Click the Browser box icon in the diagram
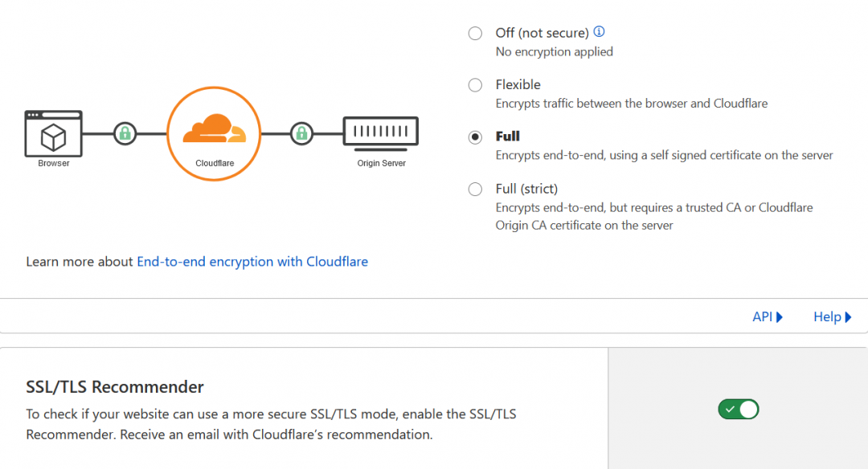Viewport: 868px width, 469px height. pos(53,133)
